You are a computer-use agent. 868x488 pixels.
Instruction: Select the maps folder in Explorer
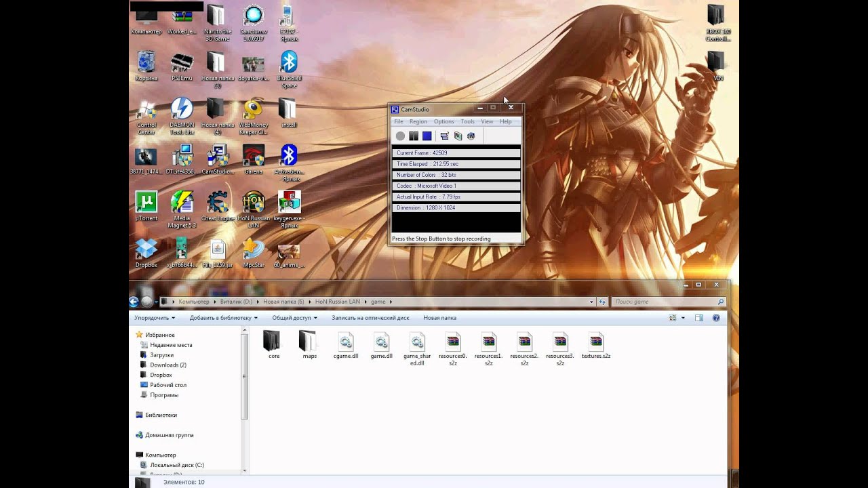(309, 344)
